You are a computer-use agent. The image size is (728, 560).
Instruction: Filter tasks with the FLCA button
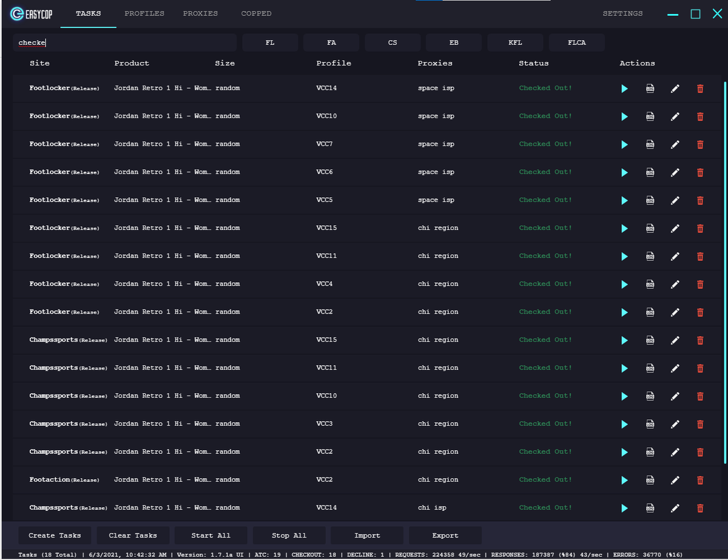(577, 42)
